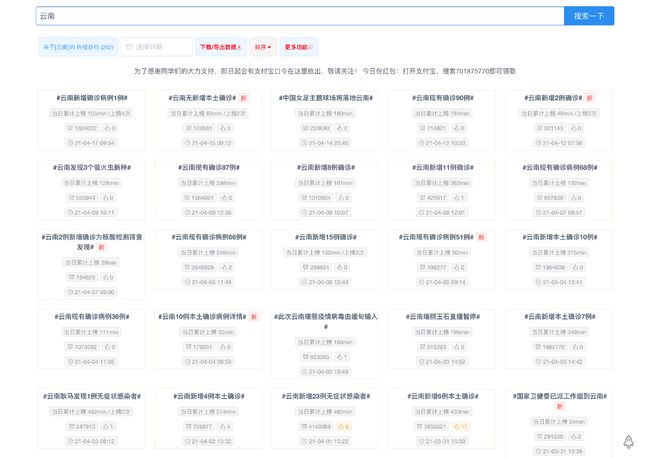Select topic title #云南新增11例确诊#
This screenshot has height=458, width=650.
point(443,168)
